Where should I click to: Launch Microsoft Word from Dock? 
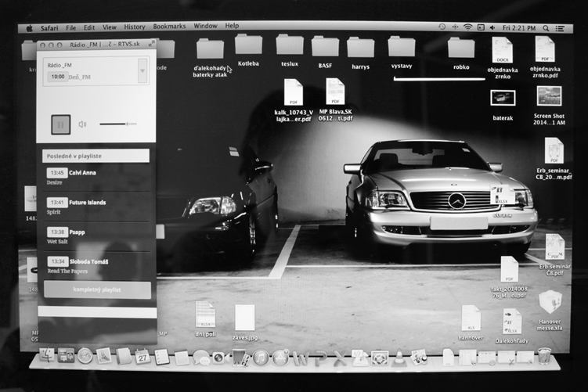[x=301, y=358]
